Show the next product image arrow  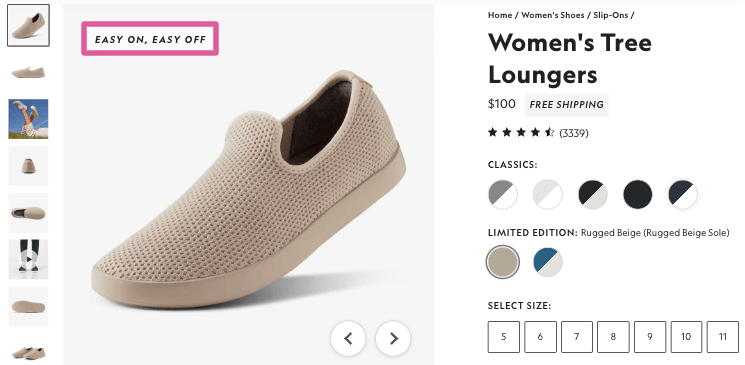pyautogui.click(x=393, y=338)
